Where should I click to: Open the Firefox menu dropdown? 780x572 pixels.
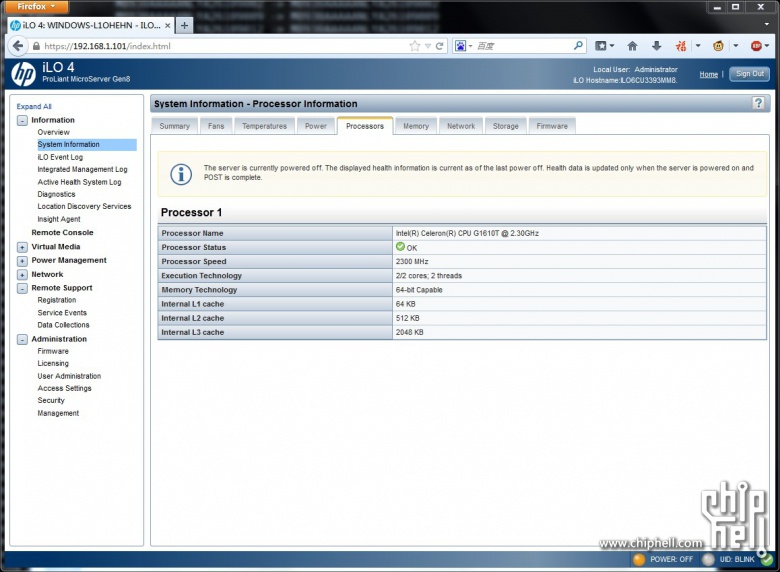(36, 6)
